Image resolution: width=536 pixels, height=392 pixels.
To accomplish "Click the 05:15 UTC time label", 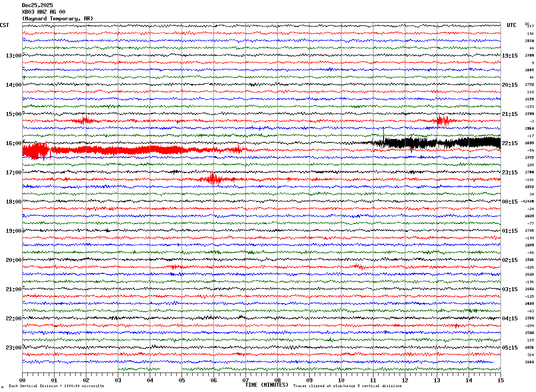I will 510,348.
